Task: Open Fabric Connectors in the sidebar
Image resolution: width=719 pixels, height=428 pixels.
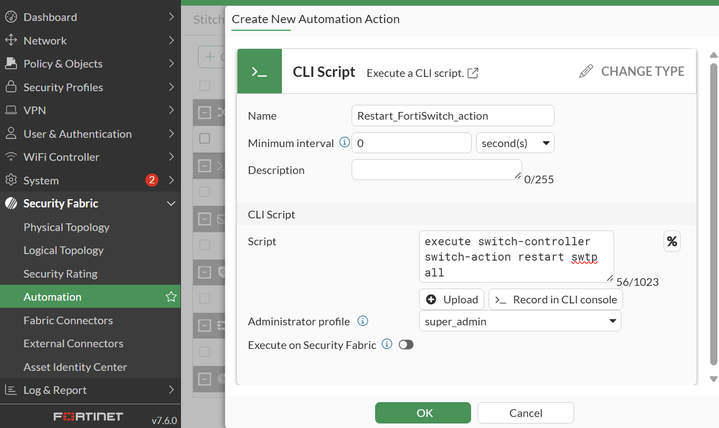Action: tap(68, 321)
